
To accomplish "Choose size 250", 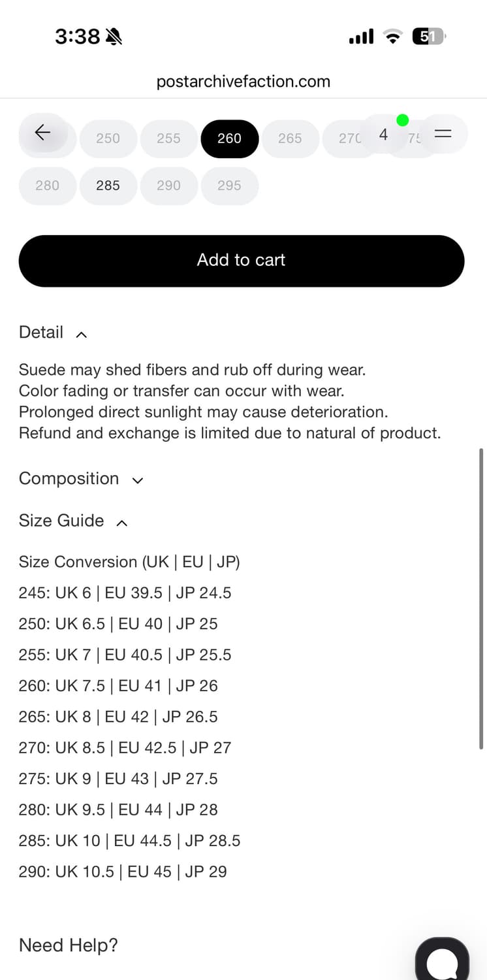I will tap(108, 139).
